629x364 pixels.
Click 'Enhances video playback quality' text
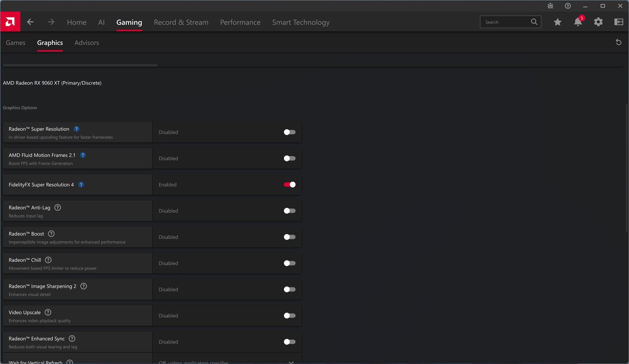[40, 321]
